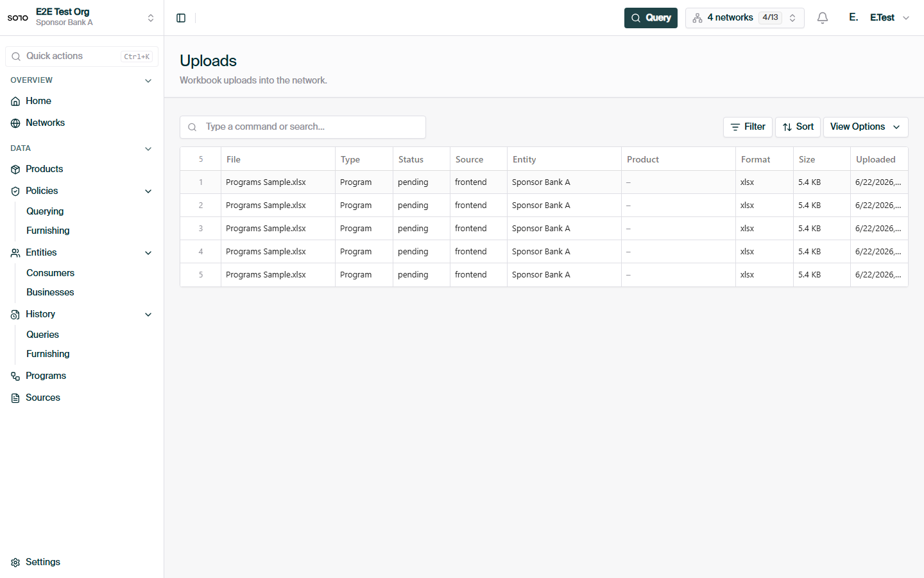924x578 pixels.
Task: Focus the Quick actions search box
Action: 82,57
